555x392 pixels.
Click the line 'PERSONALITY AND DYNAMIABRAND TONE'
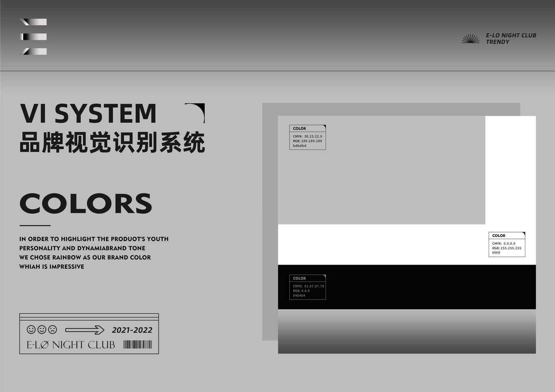coord(82,248)
